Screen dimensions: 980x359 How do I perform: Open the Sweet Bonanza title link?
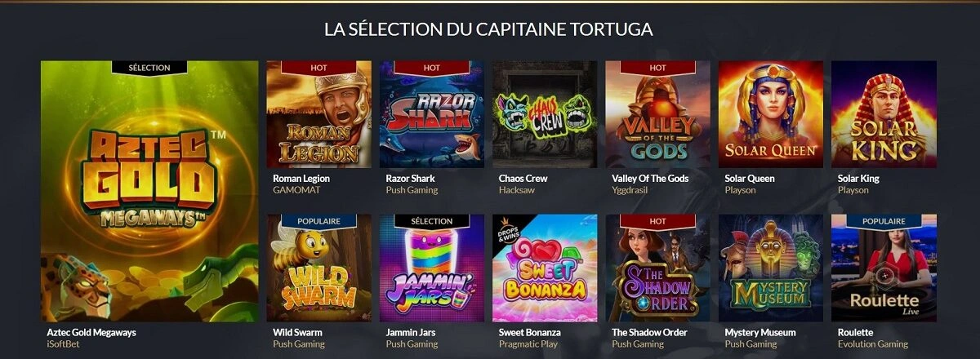tap(529, 333)
